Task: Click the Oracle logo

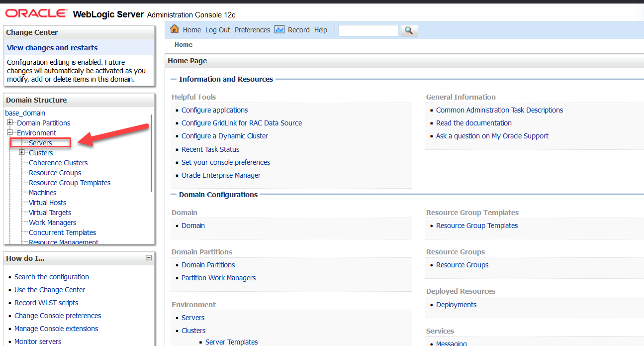Action: (x=36, y=13)
